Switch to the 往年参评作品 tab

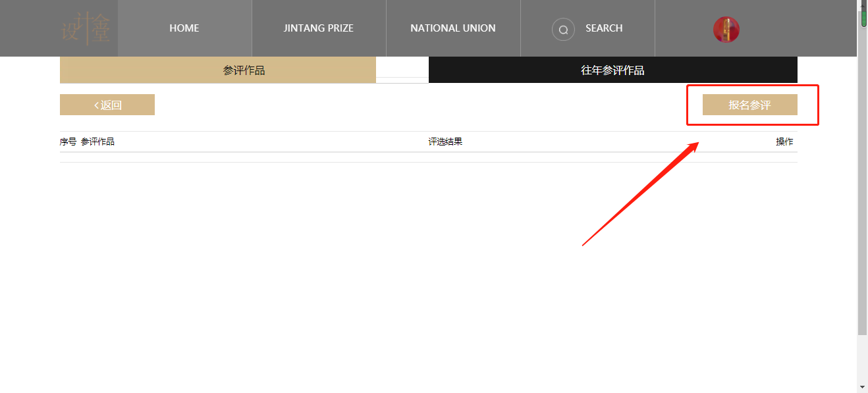tap(613, 70)
